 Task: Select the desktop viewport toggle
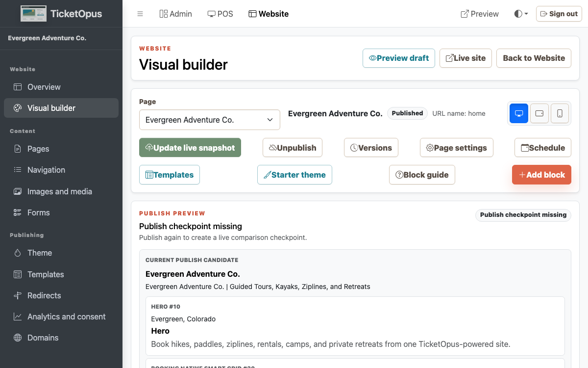click(519, 113)
